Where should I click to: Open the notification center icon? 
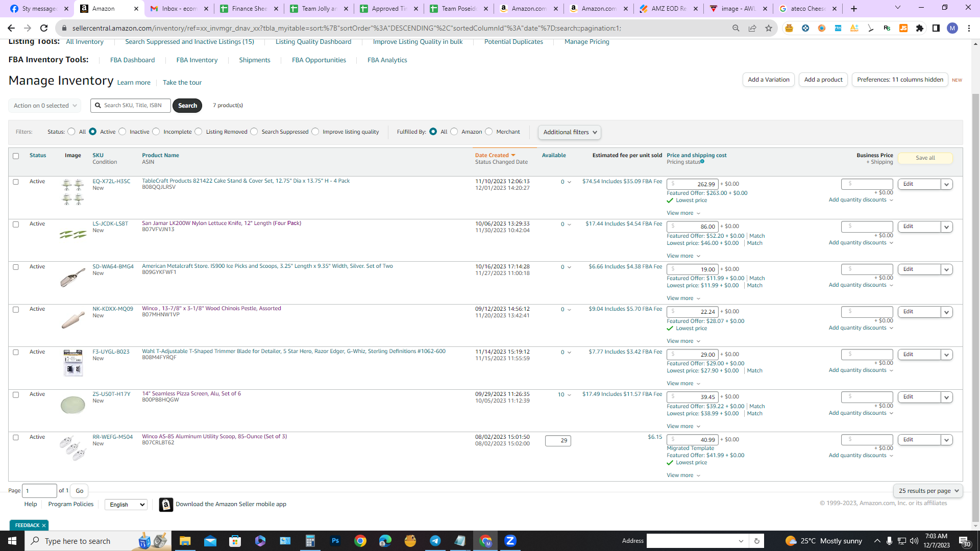(x=965, y=541)
